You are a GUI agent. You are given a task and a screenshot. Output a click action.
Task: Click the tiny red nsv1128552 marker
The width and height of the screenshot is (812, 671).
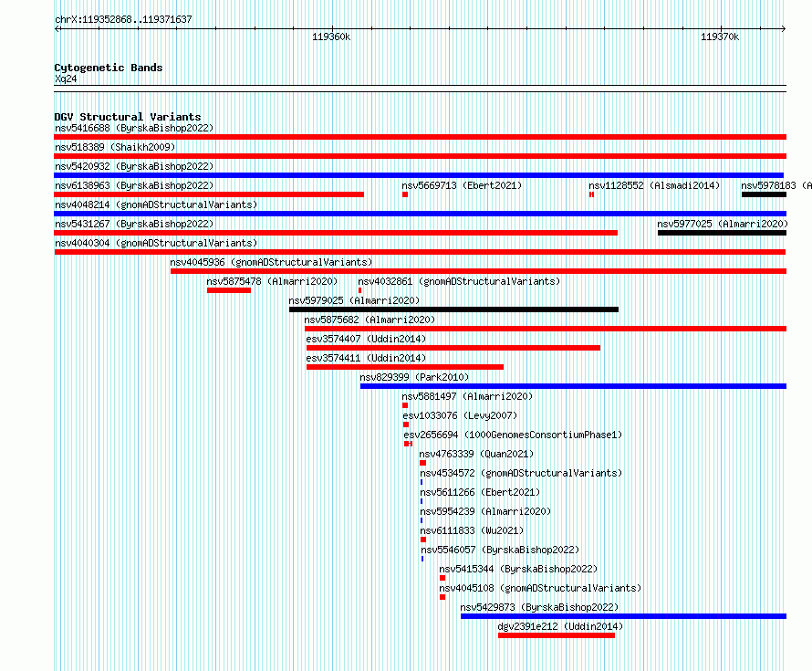pos(591,194)
